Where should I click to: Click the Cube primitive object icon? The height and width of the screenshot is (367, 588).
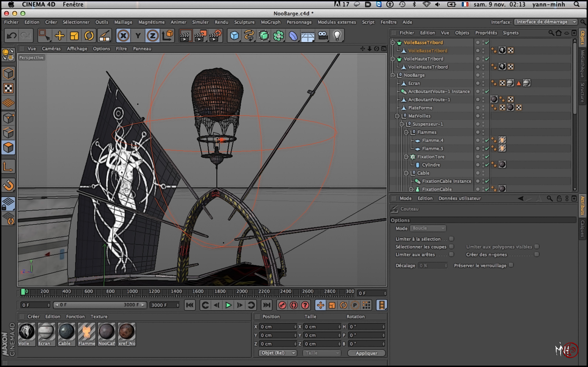pyautogui.click(x=234, y=36)
